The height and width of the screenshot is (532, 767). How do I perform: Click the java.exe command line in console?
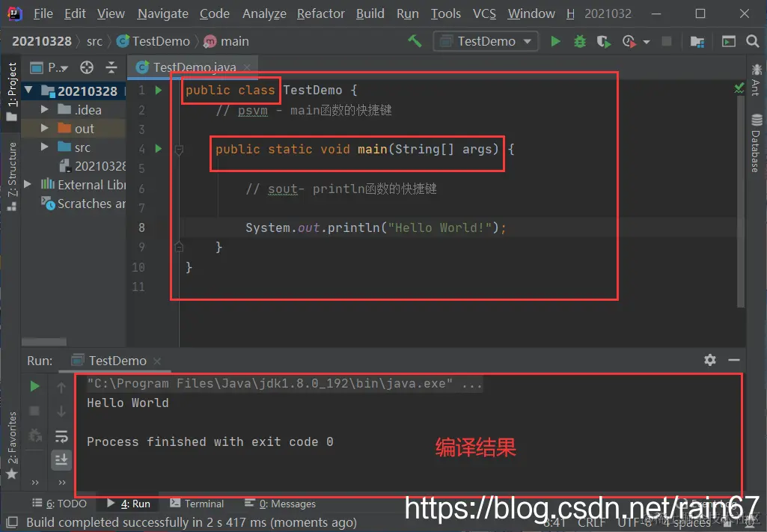284,383
